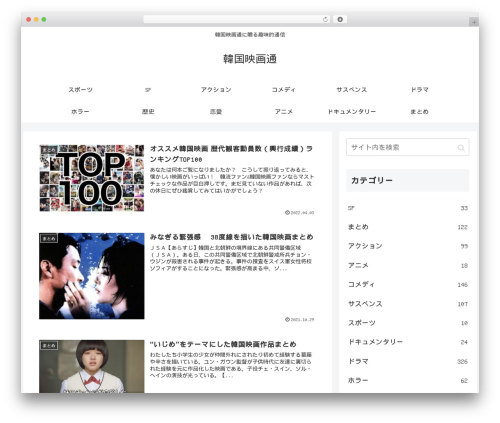Open the TOP 100 article thumbnail
500x423 pixels.
click(92, 178)
